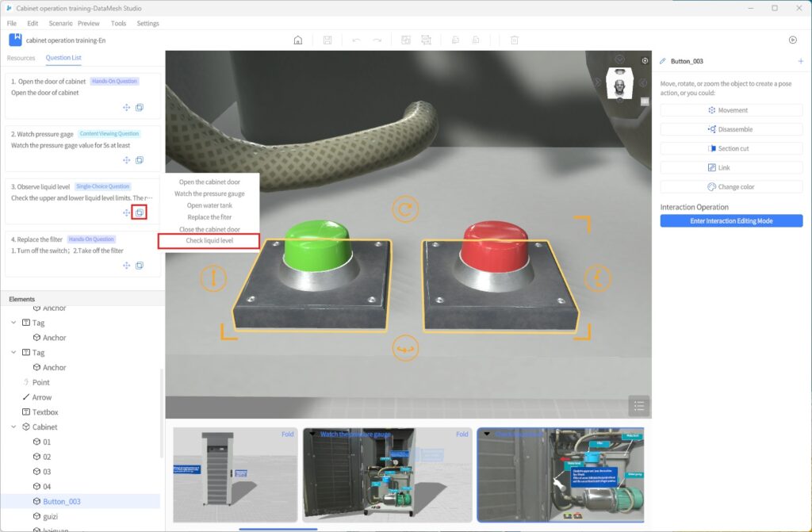Click Enter Interaction Editing Mode button
Image resolution: width=812 pixels, height=532 pixels.
coord(731,221)
